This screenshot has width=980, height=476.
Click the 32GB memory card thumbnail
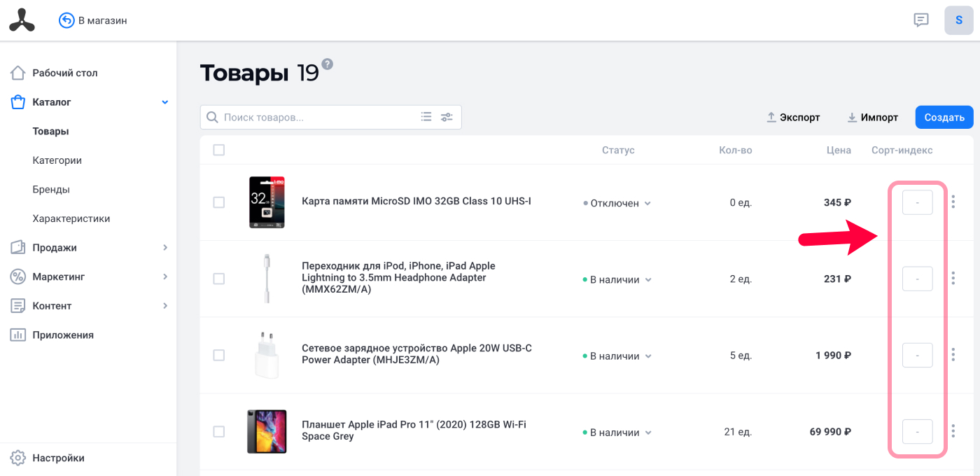pyautogui.click(x=267, y=202)
